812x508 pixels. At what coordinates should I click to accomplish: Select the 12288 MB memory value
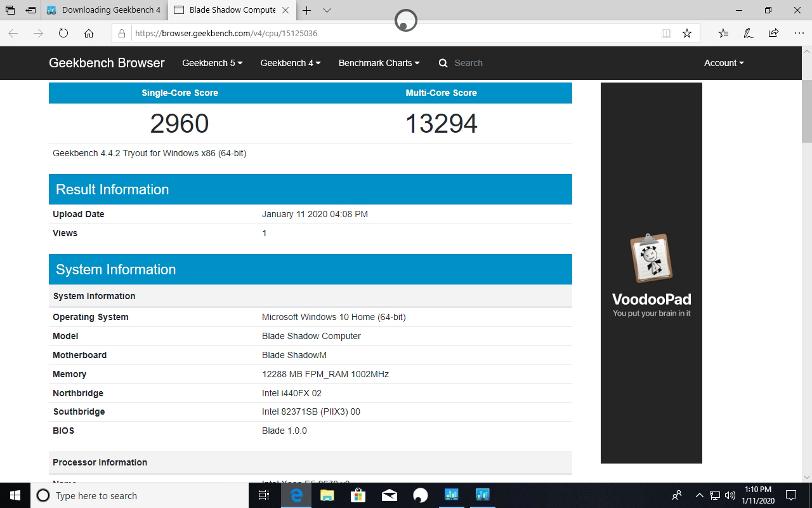click(325, 374)
